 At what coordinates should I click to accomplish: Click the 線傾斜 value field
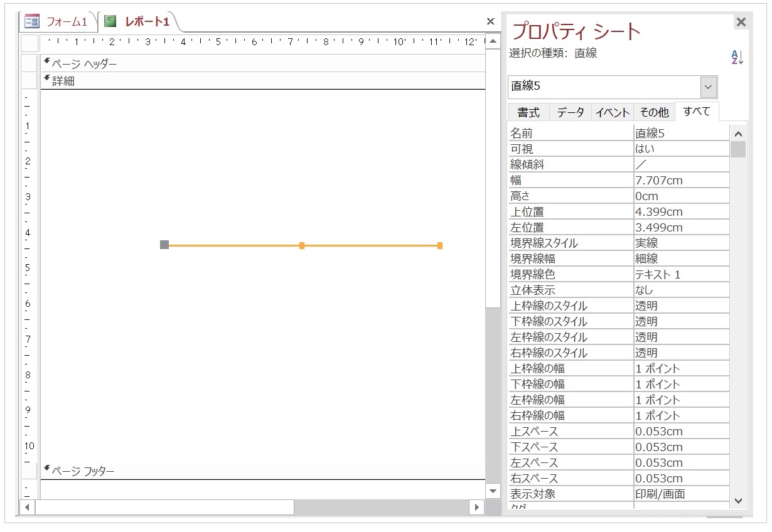[682, 164]
